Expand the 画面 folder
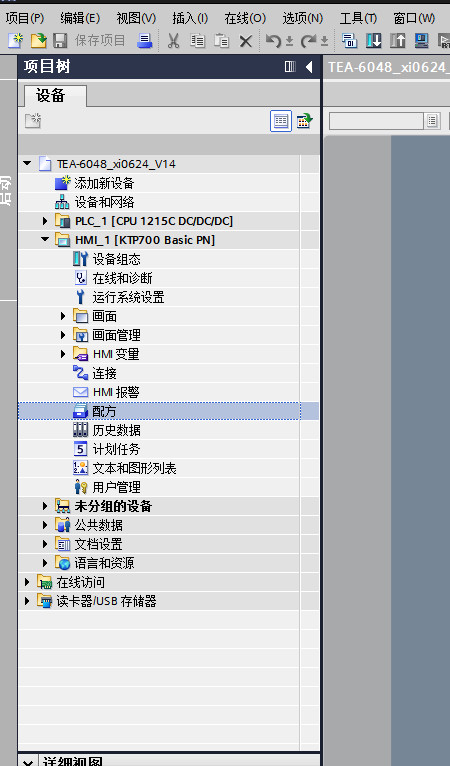 63,316
